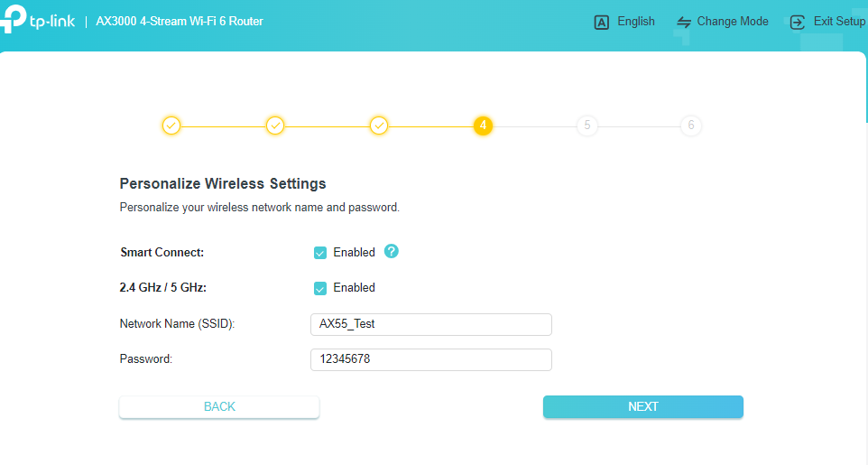Click the NEXT button
This screenshot has height=465, width=868.
642,407
